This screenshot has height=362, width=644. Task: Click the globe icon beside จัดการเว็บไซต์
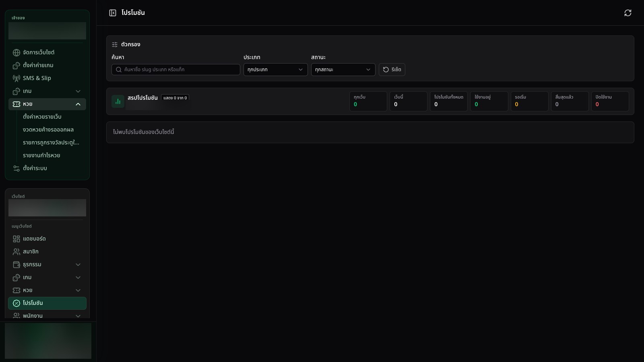click(17, 53)
